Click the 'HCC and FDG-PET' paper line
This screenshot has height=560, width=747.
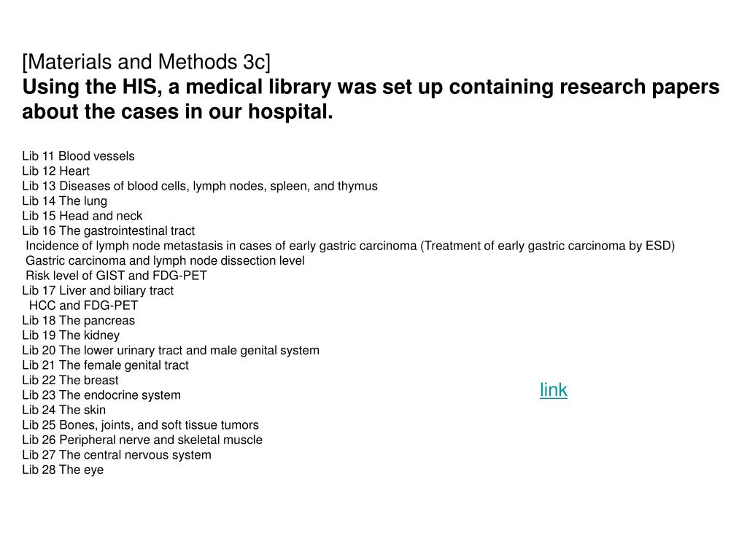pos(83,306)
